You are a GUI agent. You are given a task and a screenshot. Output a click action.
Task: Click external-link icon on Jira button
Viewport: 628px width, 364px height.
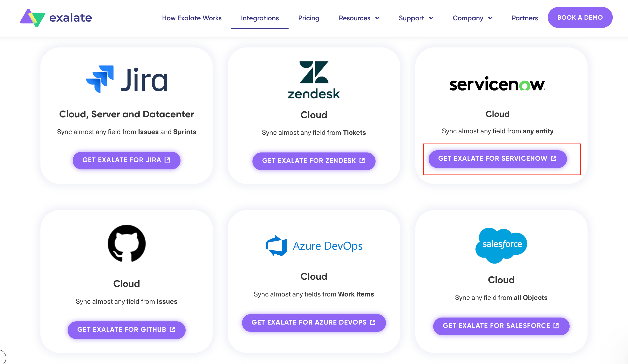coord(167,160)
